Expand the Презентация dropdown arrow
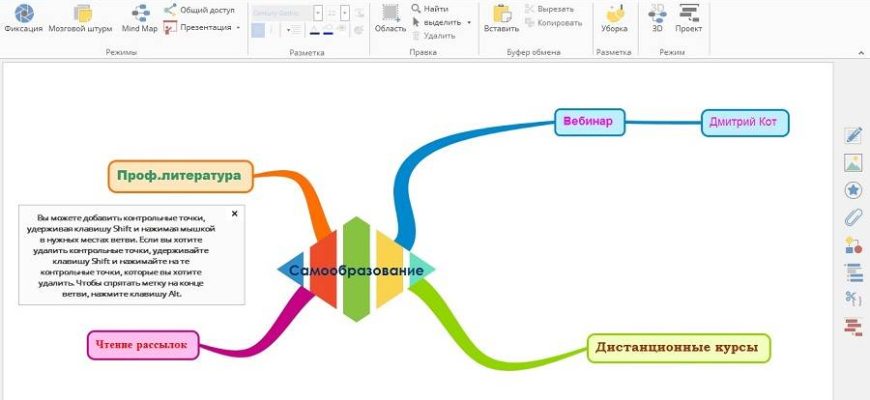This screenshot has width=870, height=400. pyautogui.click(x=238, y=28)
